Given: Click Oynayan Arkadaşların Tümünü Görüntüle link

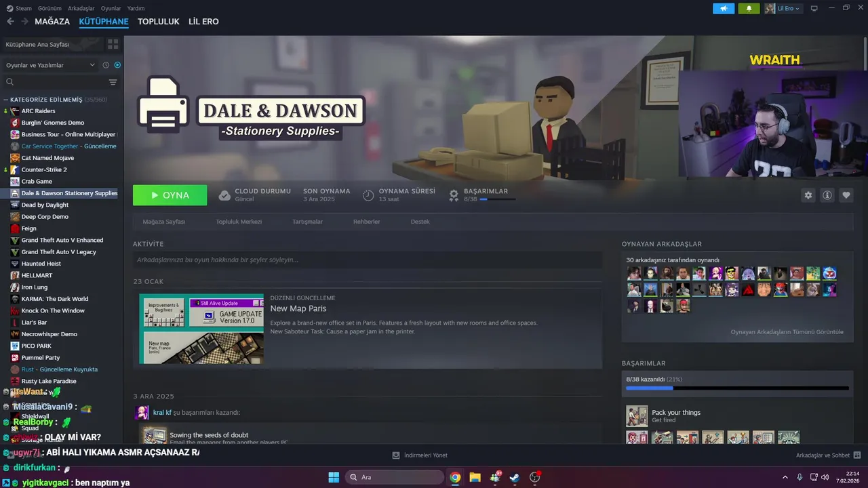Looking at the screenshot, I should 787,332.
